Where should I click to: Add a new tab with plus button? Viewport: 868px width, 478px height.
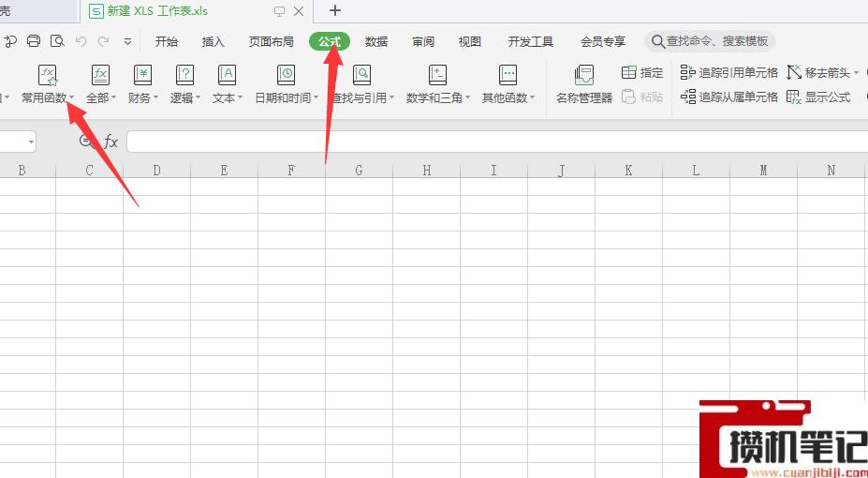point(335,10)
